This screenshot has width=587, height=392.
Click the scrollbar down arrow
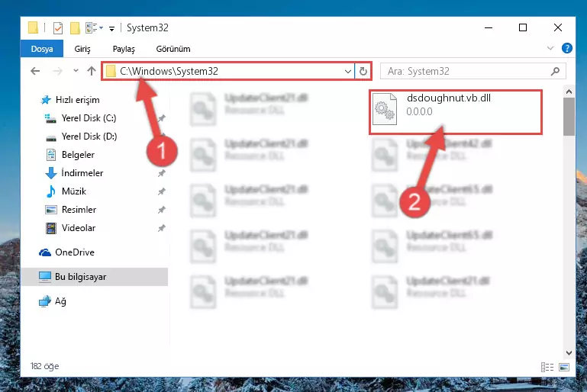pyautogui.click(x=569, y=353)
